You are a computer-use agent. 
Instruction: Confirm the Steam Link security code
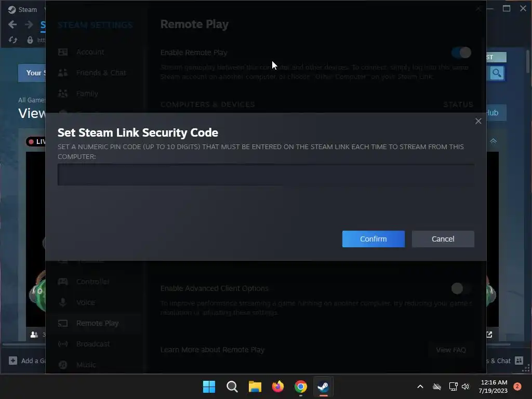tap(373, 239)
